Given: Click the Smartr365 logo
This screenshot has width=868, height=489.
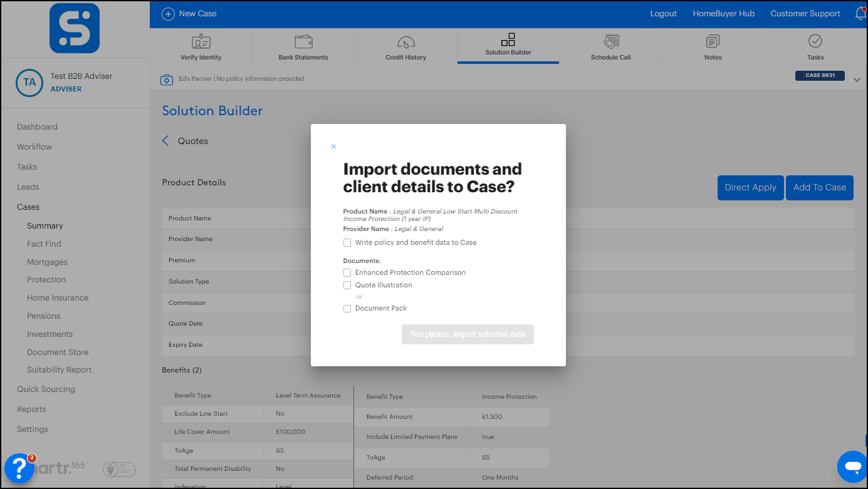Looking at the screenshot, I should [75, 28].
